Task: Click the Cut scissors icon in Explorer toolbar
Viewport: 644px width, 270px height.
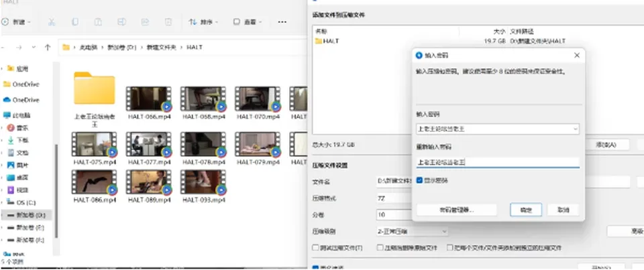Action: tap(52, 21)
